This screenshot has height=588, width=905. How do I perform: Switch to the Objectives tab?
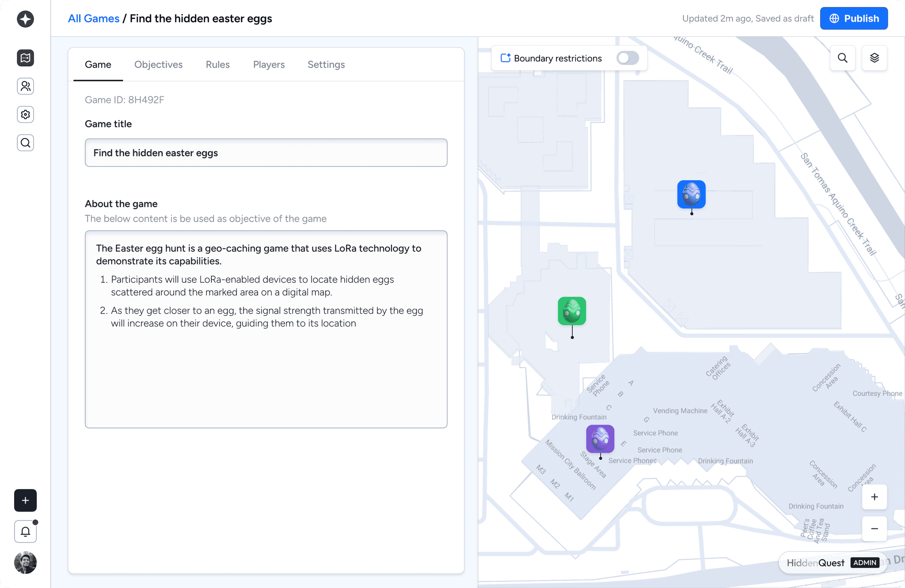tap(158, 64)
